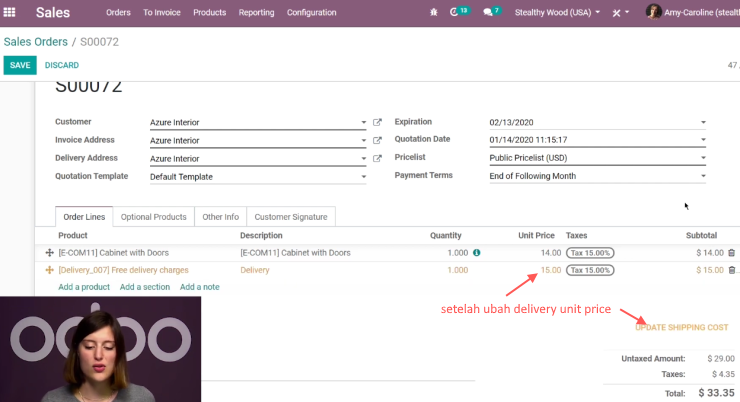Click the Quantity column header
The image size is (740, 402).
[x=446, y=235]
